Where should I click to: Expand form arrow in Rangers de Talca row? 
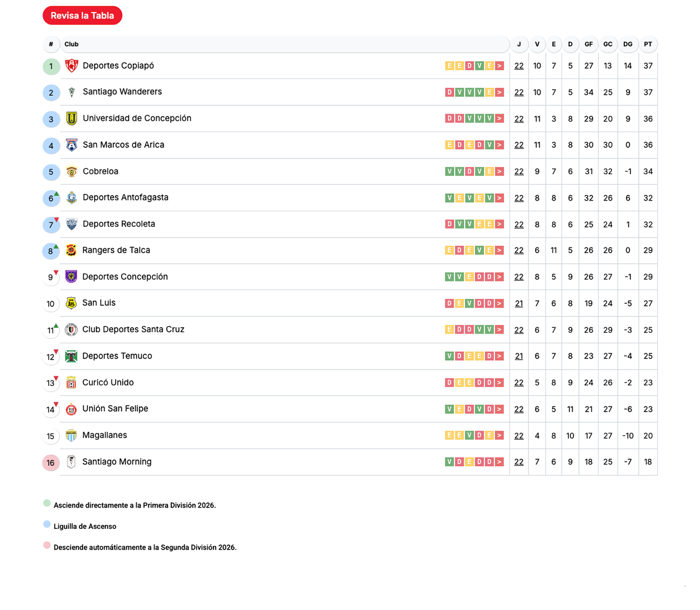[x=499, y=250]
